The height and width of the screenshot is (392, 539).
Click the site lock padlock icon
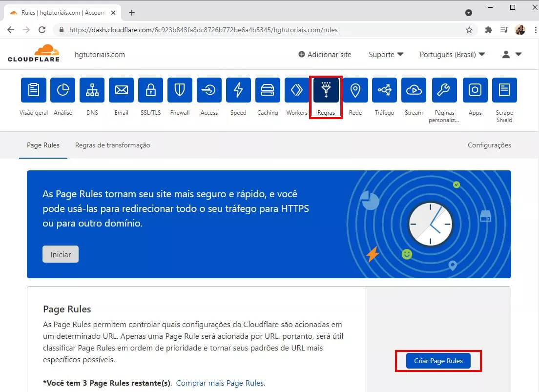(61, 30)
